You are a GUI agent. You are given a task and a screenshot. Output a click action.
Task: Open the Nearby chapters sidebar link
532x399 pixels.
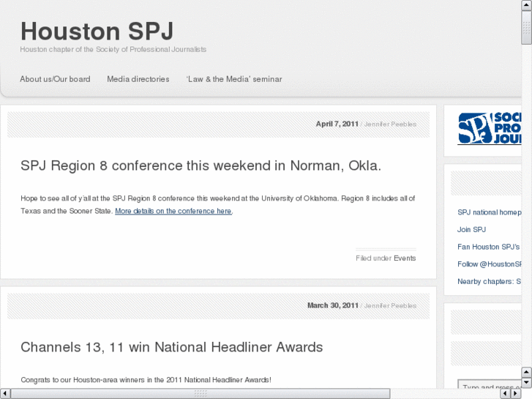click(x=490, y=282)
